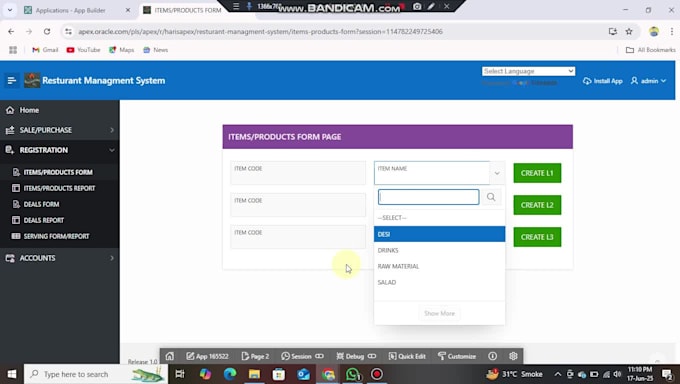Open Maps bookmark

121,50
